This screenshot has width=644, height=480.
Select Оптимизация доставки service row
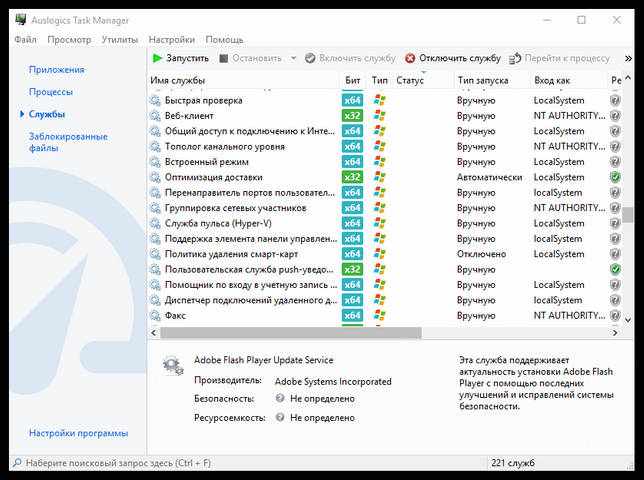coord(384,177)
